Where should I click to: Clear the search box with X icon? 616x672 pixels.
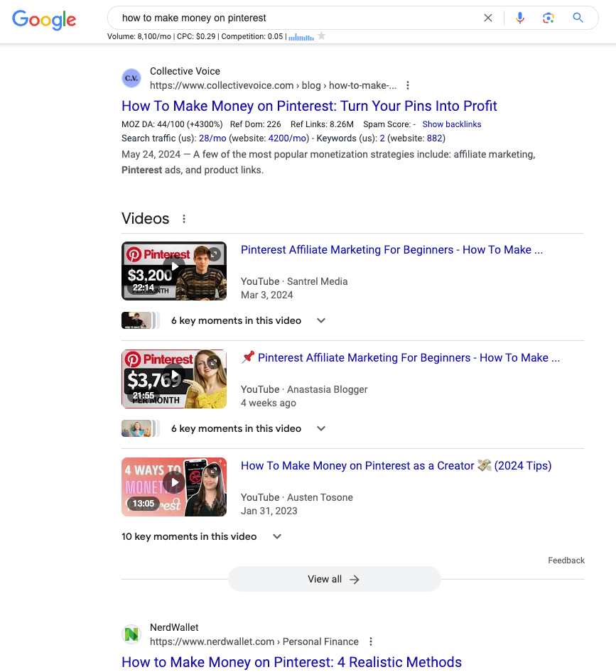point(488,18)
